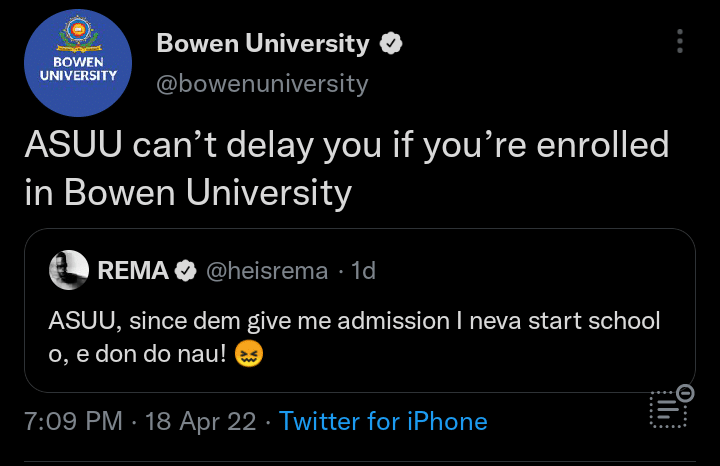Click the verified badge beside REMA
The image size is (720, 466).
tap(186, 271)
